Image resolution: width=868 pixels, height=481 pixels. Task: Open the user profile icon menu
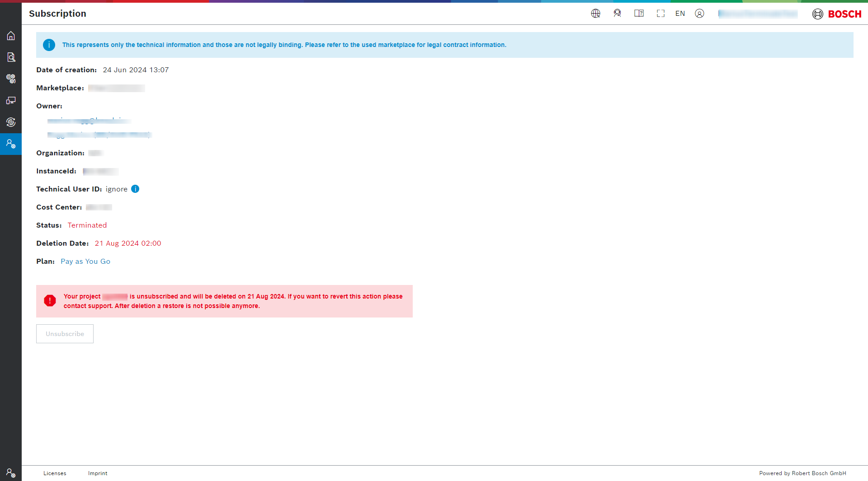point(699,14)
